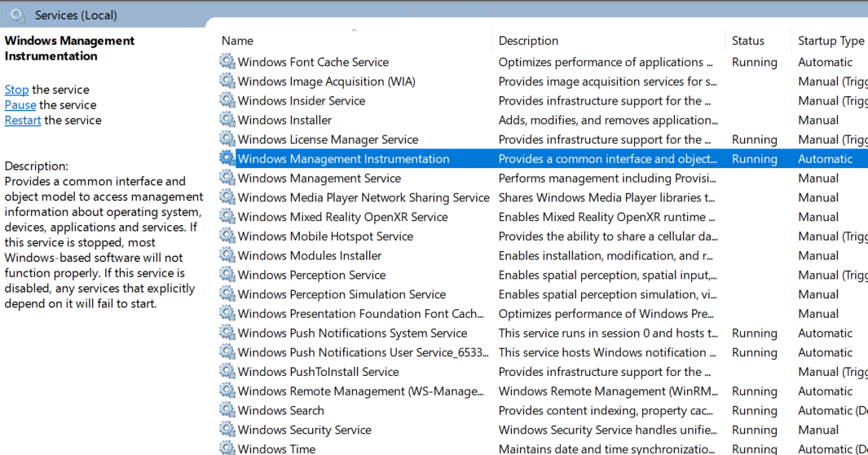Click the gear icon for Windows Modules Installer
This screenshot has height=455, width=868.
point(227,255)
